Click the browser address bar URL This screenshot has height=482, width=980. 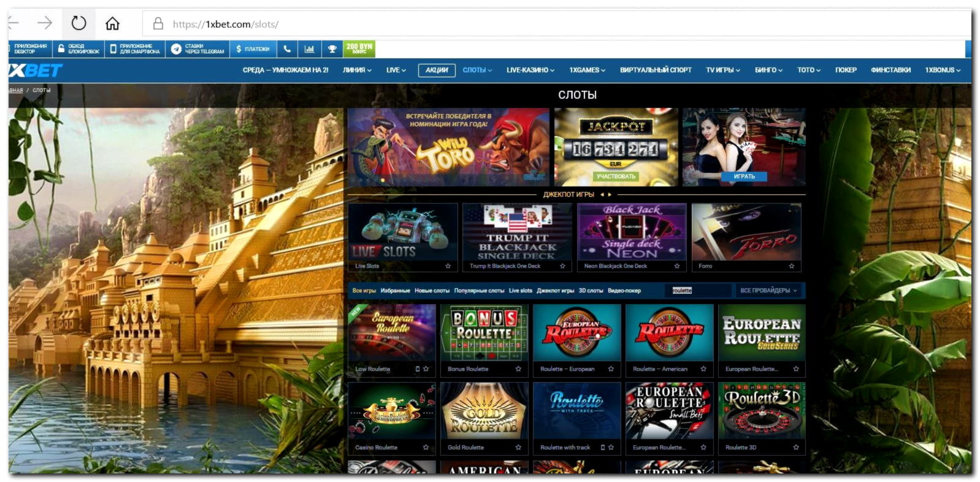pos(225,25)
